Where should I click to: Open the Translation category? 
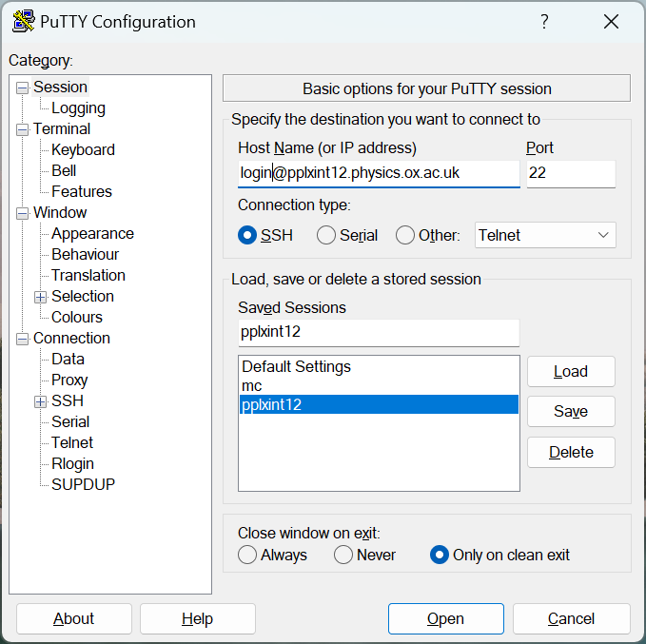(88, 275)
